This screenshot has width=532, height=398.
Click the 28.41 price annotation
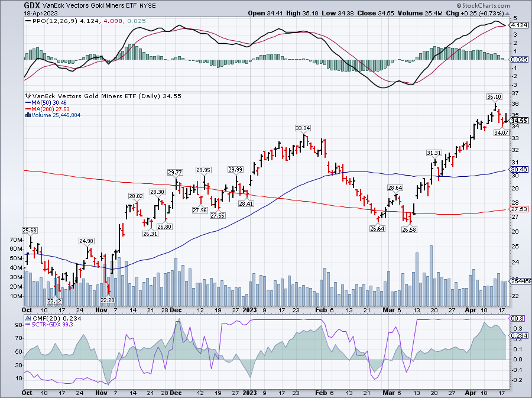pyautogui.click(x=246, y=203)
